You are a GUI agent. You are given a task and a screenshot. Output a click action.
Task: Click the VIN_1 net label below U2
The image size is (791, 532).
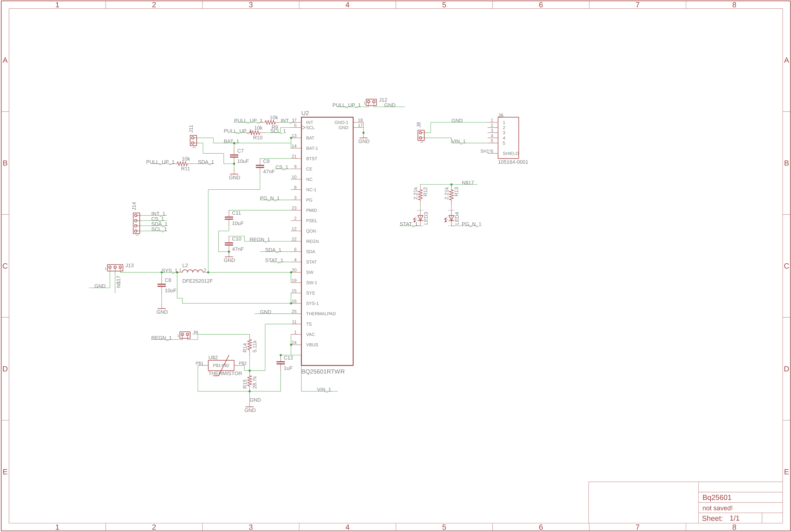point(324,390)
